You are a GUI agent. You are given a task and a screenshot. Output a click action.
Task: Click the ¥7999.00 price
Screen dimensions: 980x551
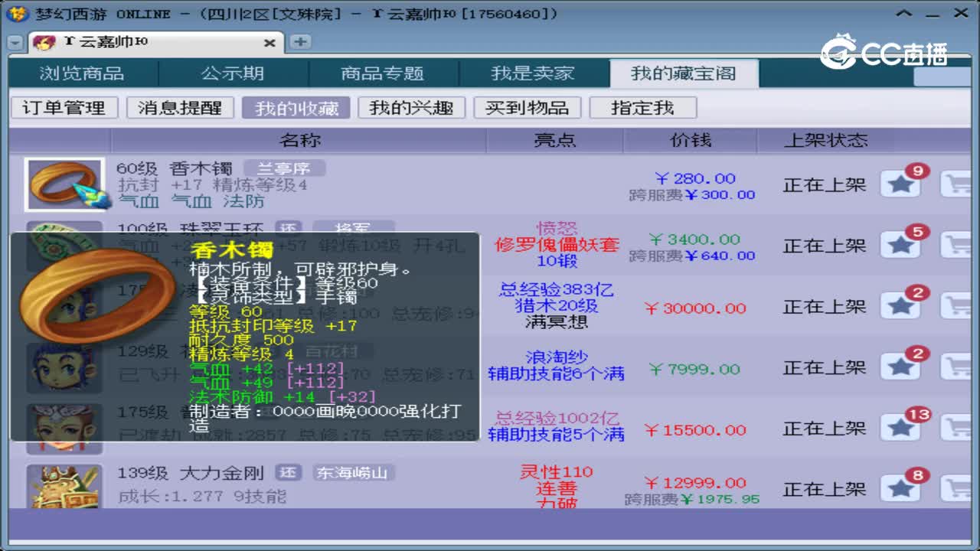(x=694, y=369)
